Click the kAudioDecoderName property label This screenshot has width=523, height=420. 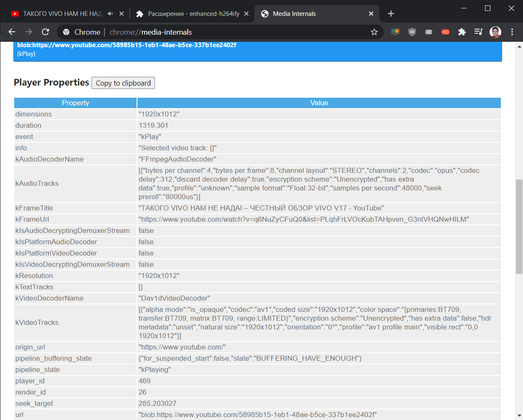[49, 159]
